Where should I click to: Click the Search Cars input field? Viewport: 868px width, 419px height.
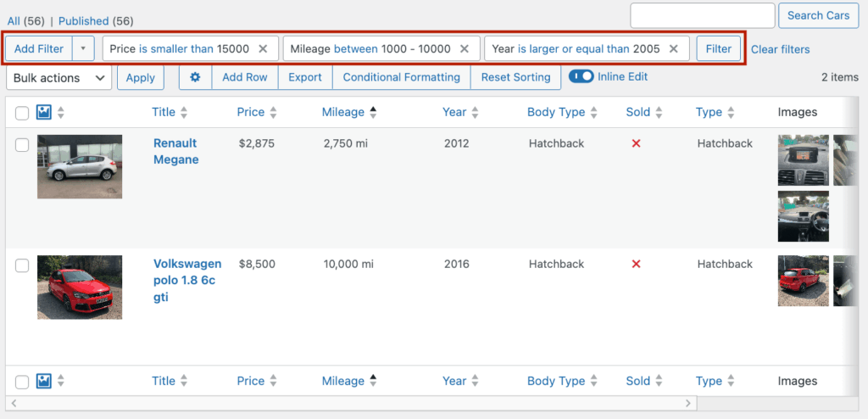point(703,15)
